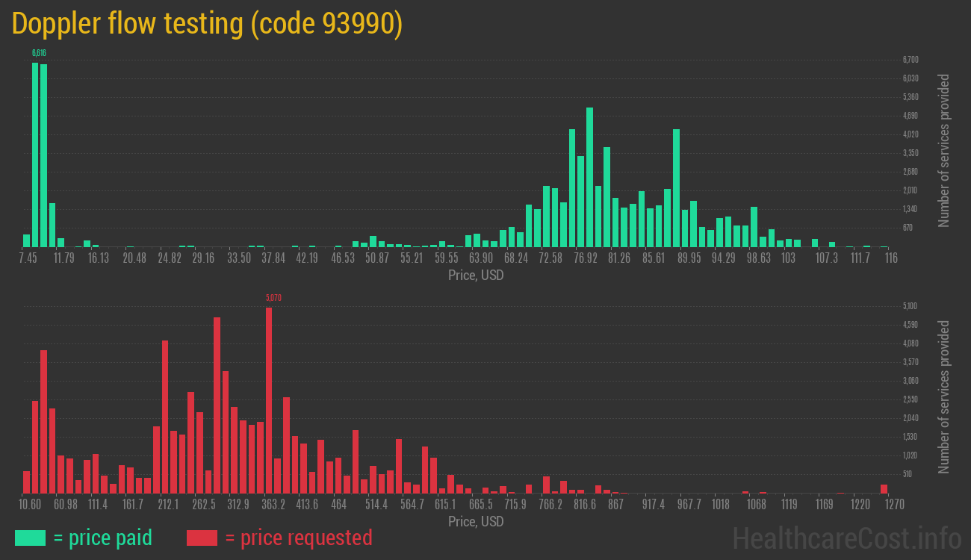Open the HealthcareCost.info watermark link
The image size is (971, 560).
coord(846,538)
